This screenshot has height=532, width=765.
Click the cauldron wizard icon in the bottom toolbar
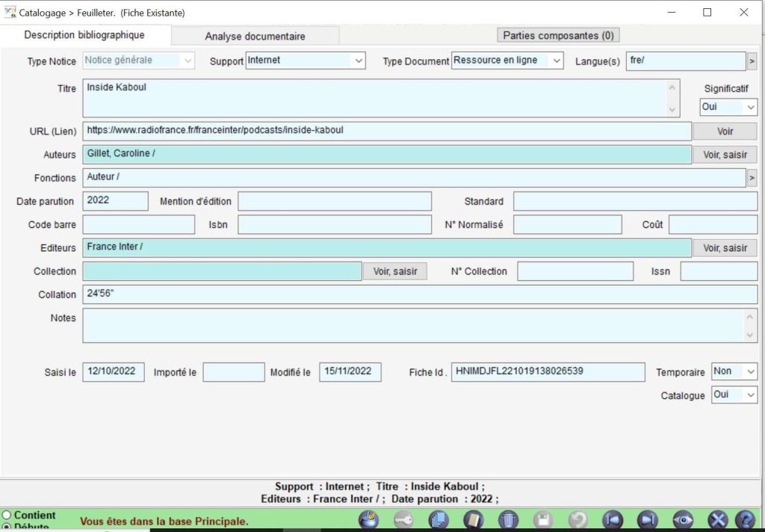pos(369,519)
